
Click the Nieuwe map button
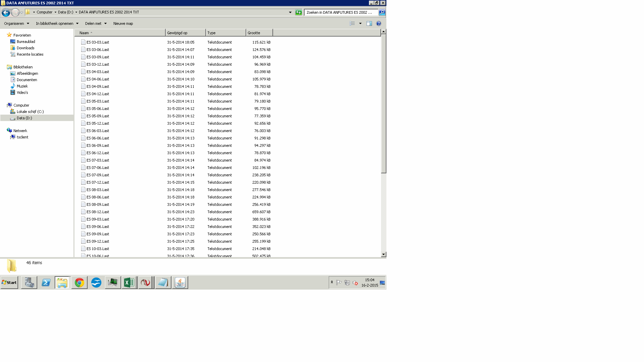coord(123,23)
